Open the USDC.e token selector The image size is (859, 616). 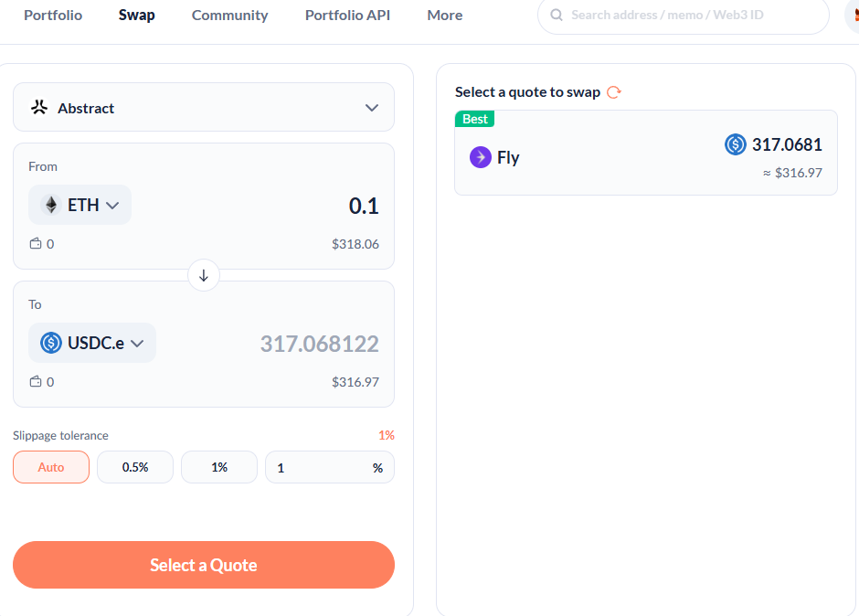(x=92, y=344)
